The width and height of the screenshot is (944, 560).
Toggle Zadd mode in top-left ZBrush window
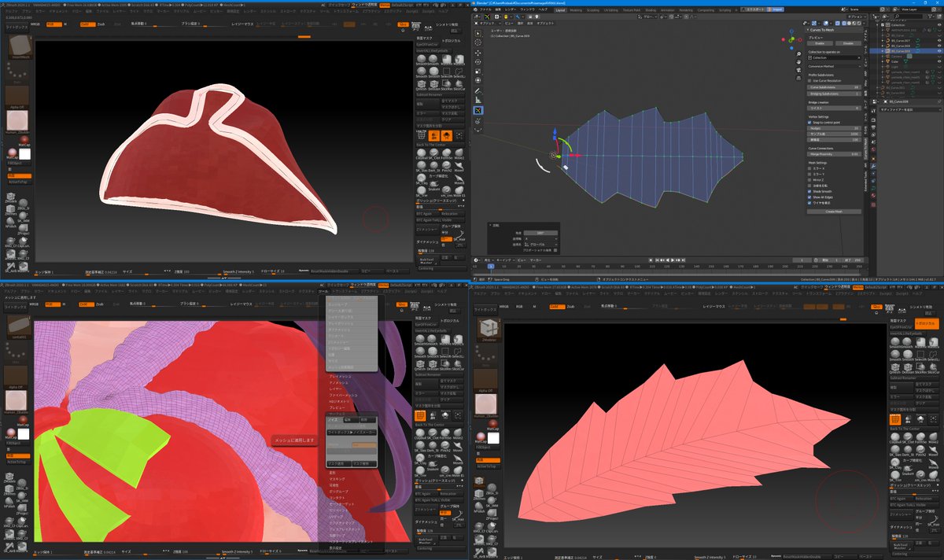(88, 24)
